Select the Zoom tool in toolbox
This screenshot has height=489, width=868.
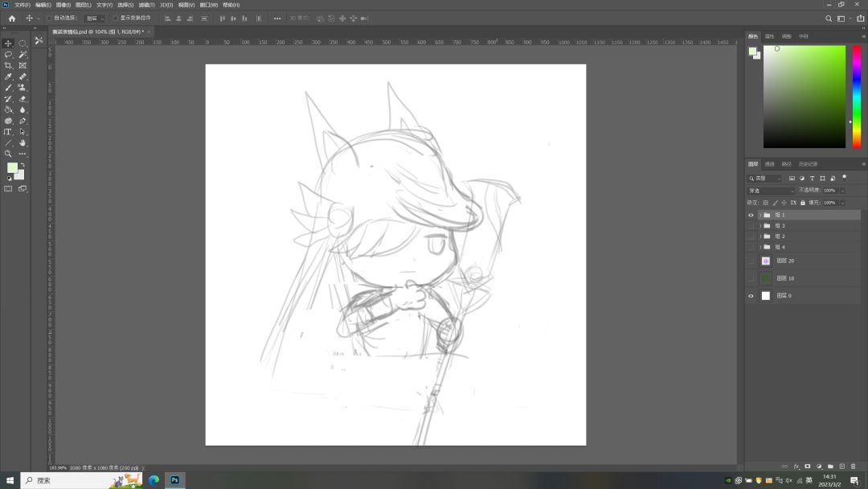tap(8, 154)
